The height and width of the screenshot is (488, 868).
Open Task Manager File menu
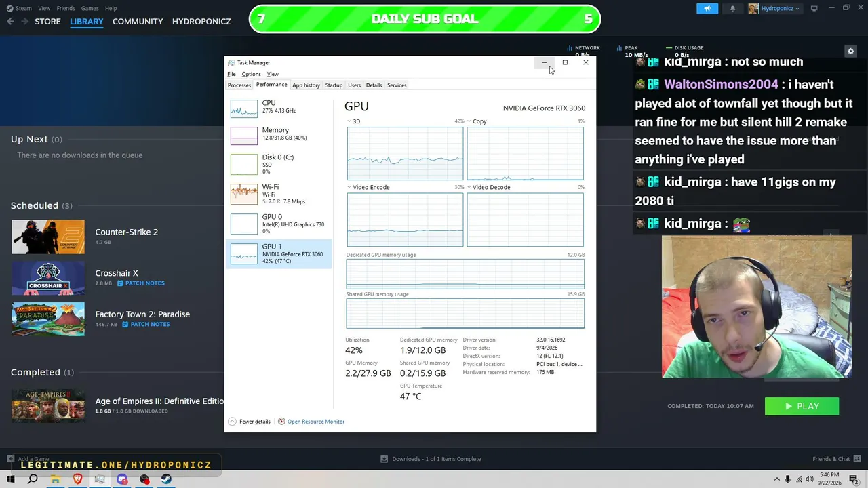[231, 74]
